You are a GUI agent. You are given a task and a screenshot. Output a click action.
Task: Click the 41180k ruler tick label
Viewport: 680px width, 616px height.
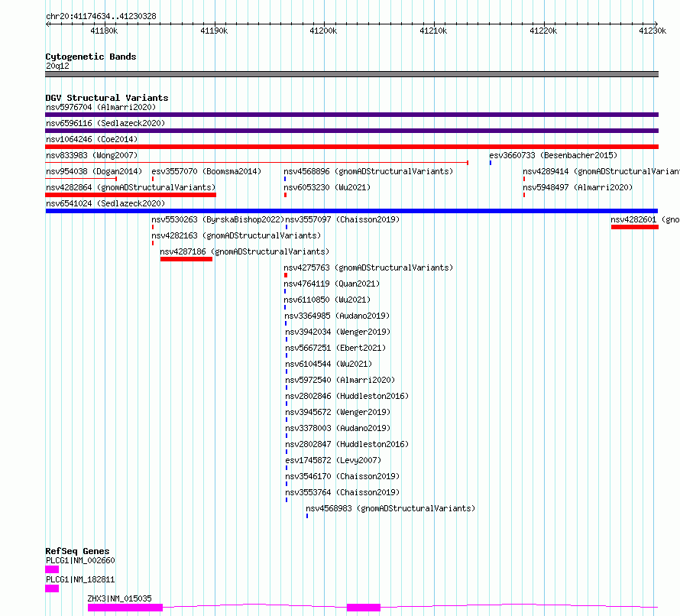[x=104, y=31]
